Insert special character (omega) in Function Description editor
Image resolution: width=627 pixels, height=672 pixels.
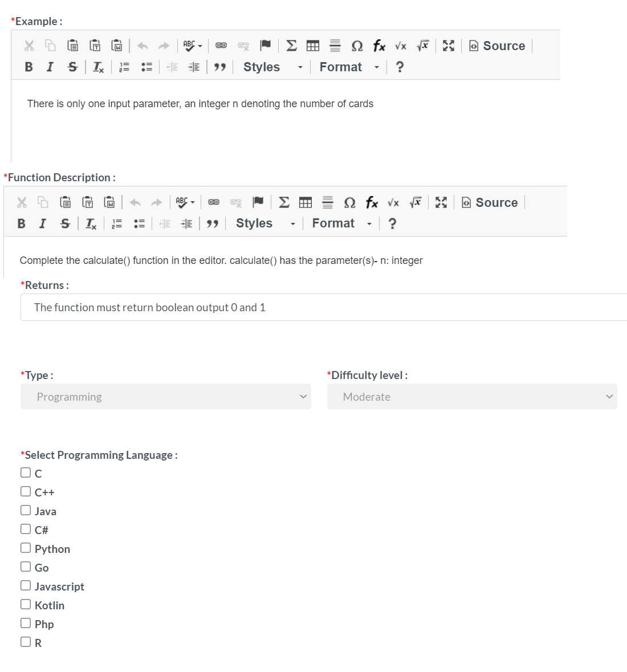[x=350, y=202]
